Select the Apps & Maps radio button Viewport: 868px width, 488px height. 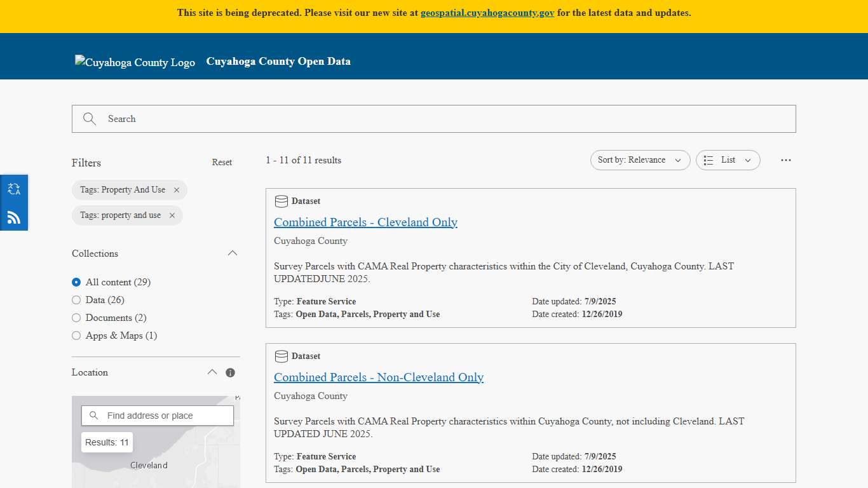pyautogui.click(x=76, y=335)
